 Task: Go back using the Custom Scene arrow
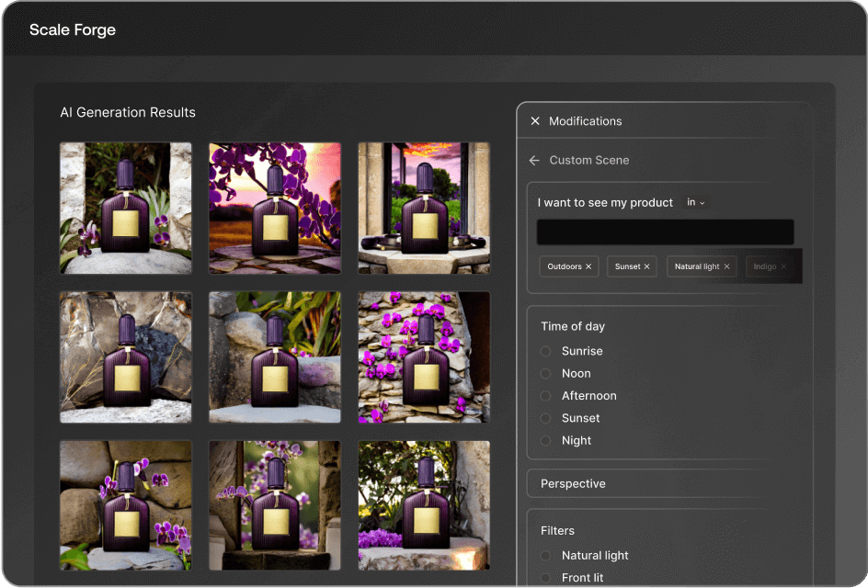tap(534, 161)
